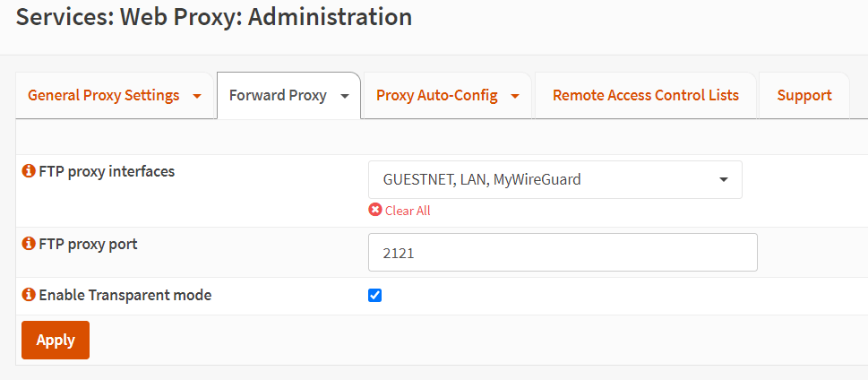Viewport: 868px width, 380px height.
Task: Expand the Proxy Auto-Config tab caret
Action: click(516, 96)
